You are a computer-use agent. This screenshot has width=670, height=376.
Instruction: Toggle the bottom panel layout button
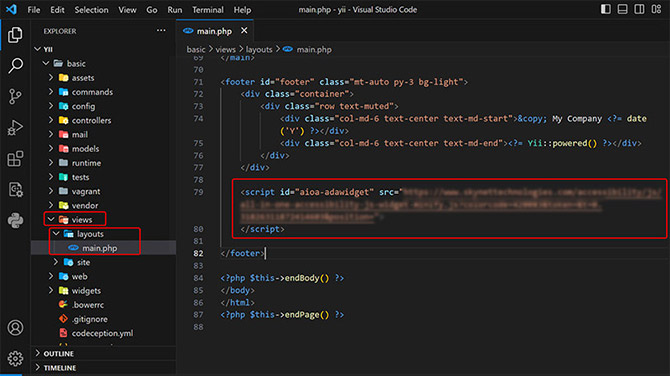point(623,9)
